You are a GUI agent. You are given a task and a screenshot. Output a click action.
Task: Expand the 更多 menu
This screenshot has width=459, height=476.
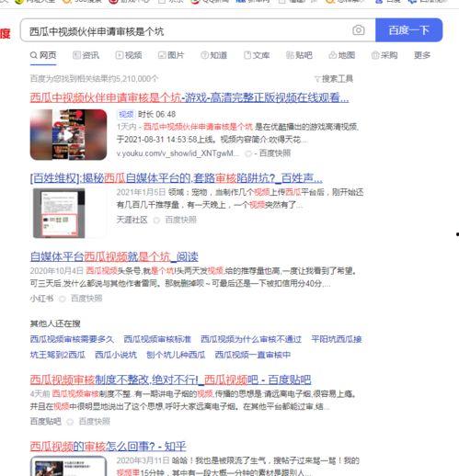click(x=422, y=55)
